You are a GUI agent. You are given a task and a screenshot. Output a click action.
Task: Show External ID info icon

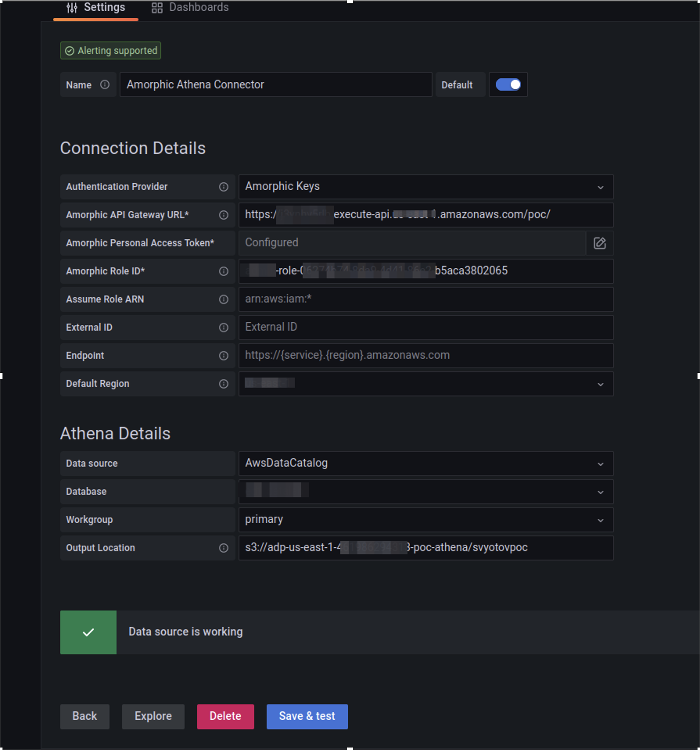[224, 328]
